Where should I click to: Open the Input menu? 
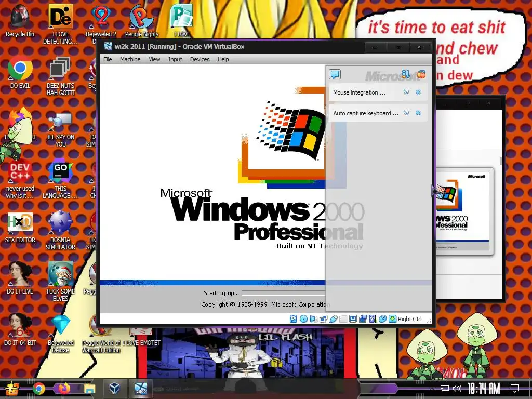(x=175, y=59)
